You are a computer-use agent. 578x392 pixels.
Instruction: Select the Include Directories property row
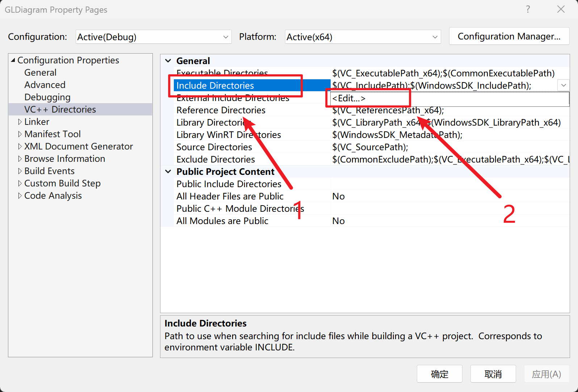tap(252, 85)
